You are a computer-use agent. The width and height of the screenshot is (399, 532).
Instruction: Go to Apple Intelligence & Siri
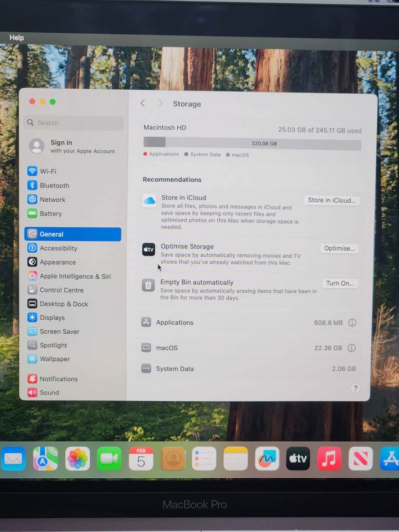(x=75, y=277)
